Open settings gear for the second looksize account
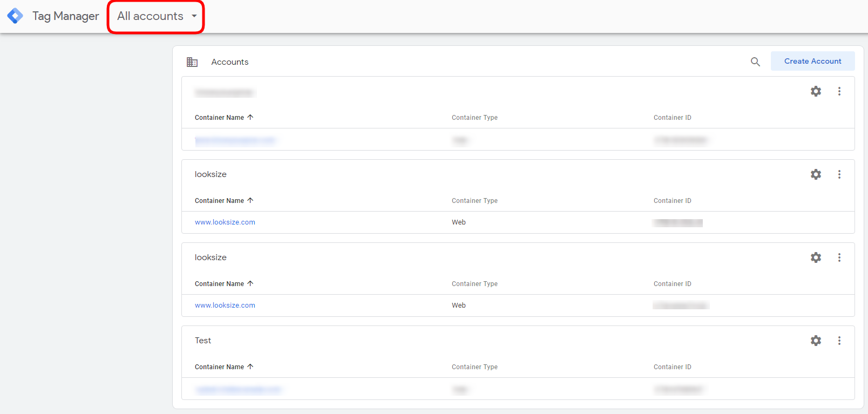Image resolution: width=868 pixels, height=414 pixels. (x=816, y=257)
